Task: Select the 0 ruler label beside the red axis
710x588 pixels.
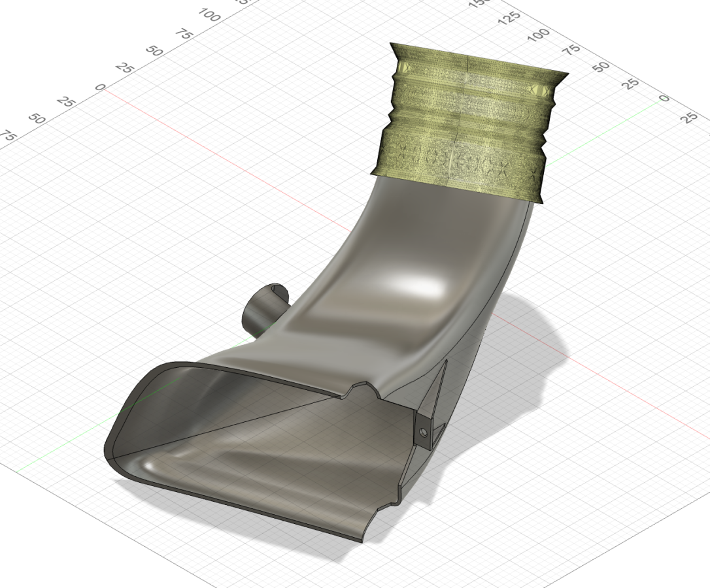Action: [100, 87]
